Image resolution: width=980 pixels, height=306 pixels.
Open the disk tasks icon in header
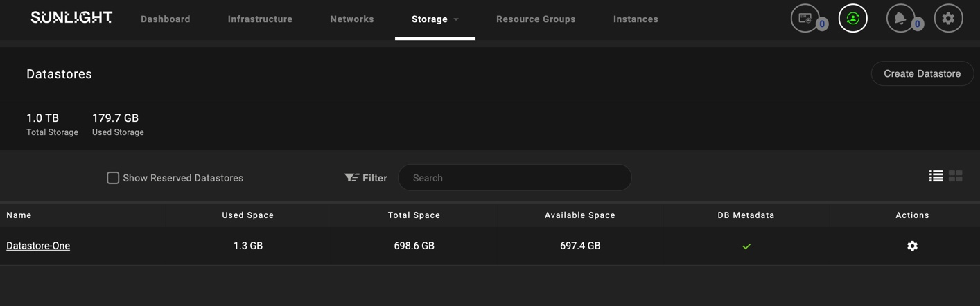[x=805, y=19]
